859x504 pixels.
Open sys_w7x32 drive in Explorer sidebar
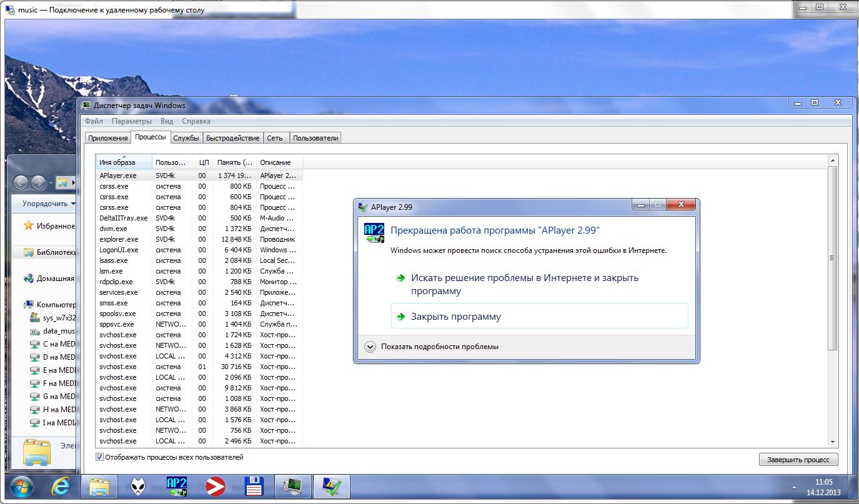52,318
